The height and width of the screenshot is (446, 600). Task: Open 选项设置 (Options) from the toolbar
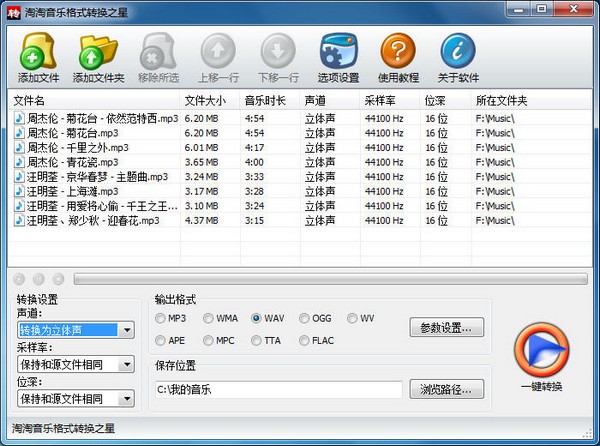click(x=338, y=52)
